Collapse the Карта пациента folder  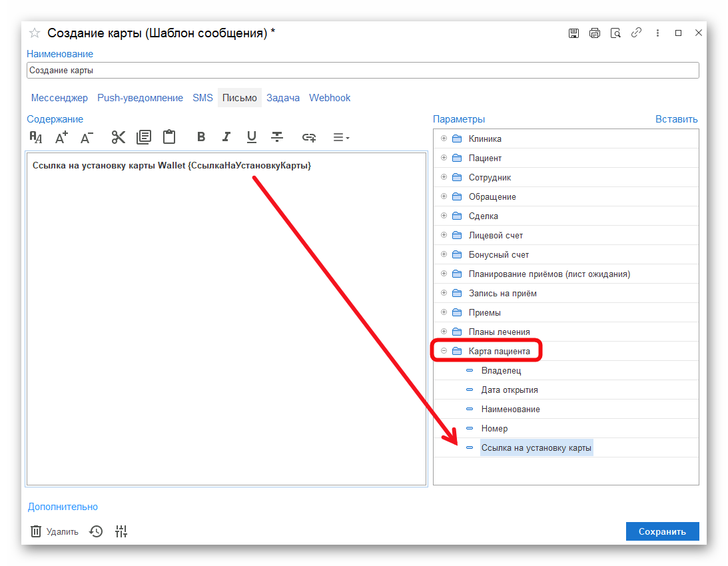point(444,351)
